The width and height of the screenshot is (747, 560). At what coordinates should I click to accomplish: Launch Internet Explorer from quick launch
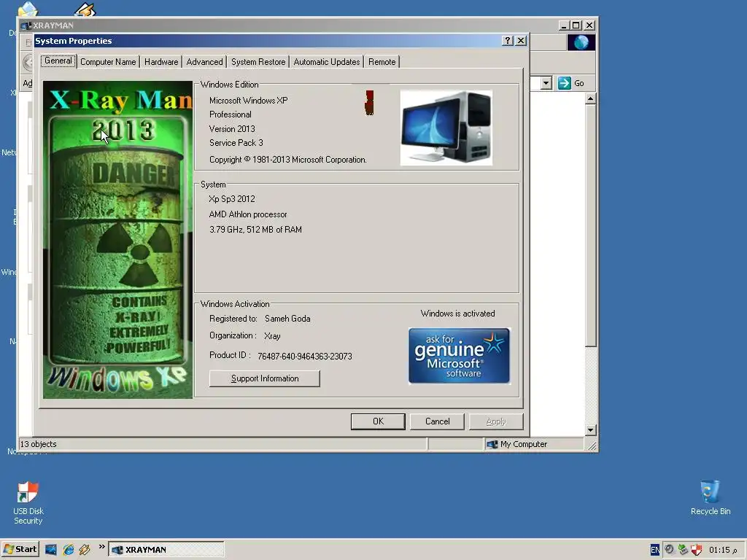pos(69,550)
